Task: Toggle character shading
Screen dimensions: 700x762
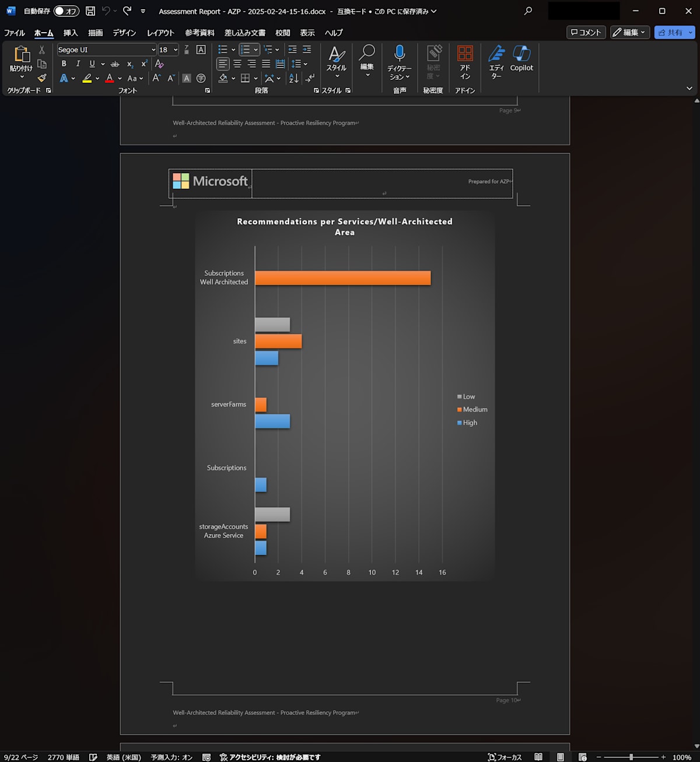Action: tap(187, 78)
